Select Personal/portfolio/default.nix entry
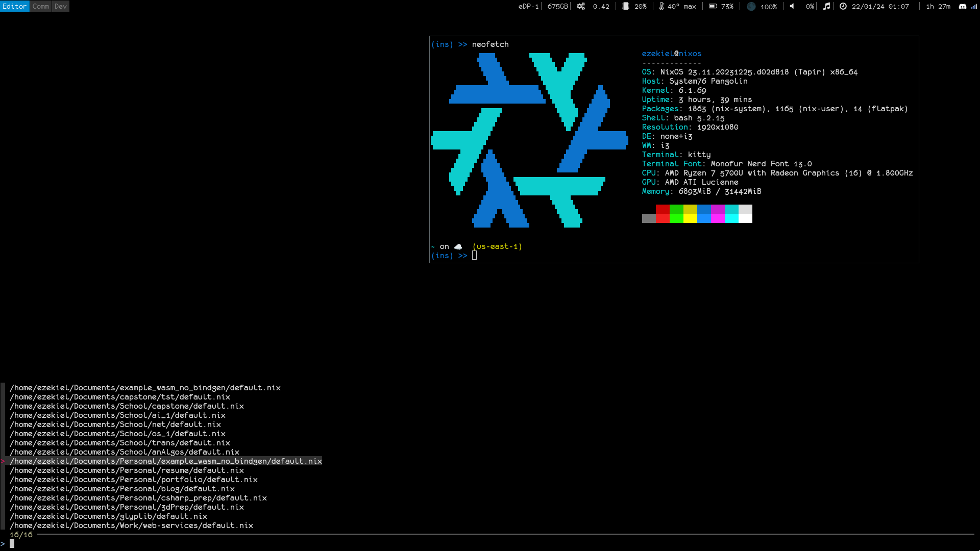The width and height of the screenshot is (980, 551). (134, 480)
